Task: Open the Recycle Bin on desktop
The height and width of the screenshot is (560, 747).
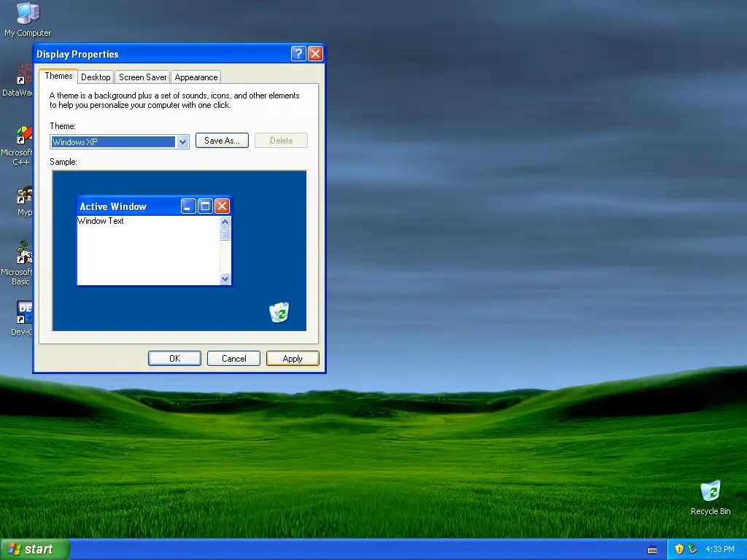Action: [x=711, y=497]
